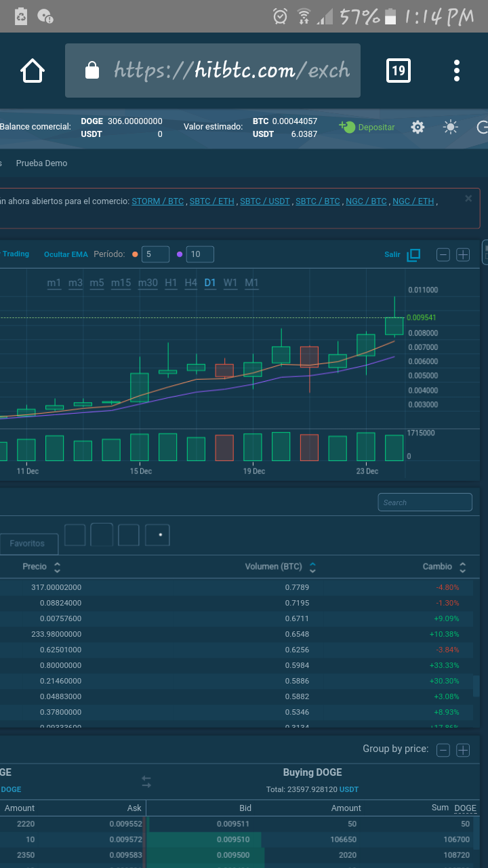
Task: Open the NGC / BTC market link
Action: pos(367,201)
